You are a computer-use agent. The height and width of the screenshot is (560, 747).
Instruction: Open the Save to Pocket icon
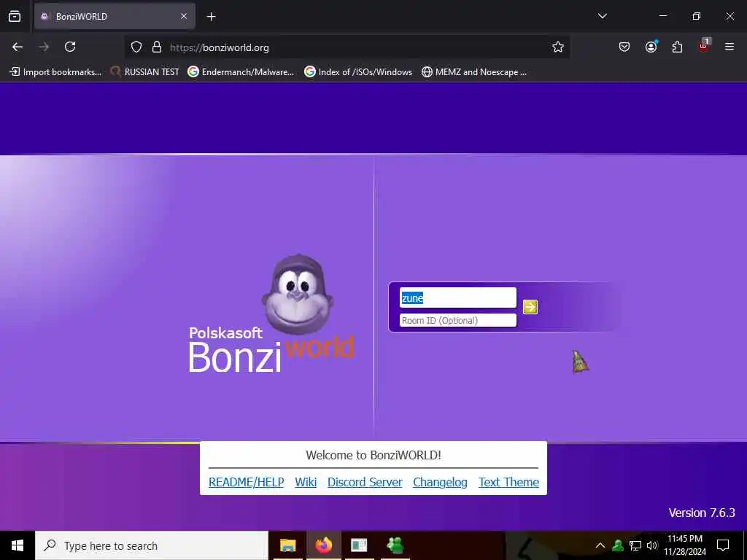(x=624, y=47)
